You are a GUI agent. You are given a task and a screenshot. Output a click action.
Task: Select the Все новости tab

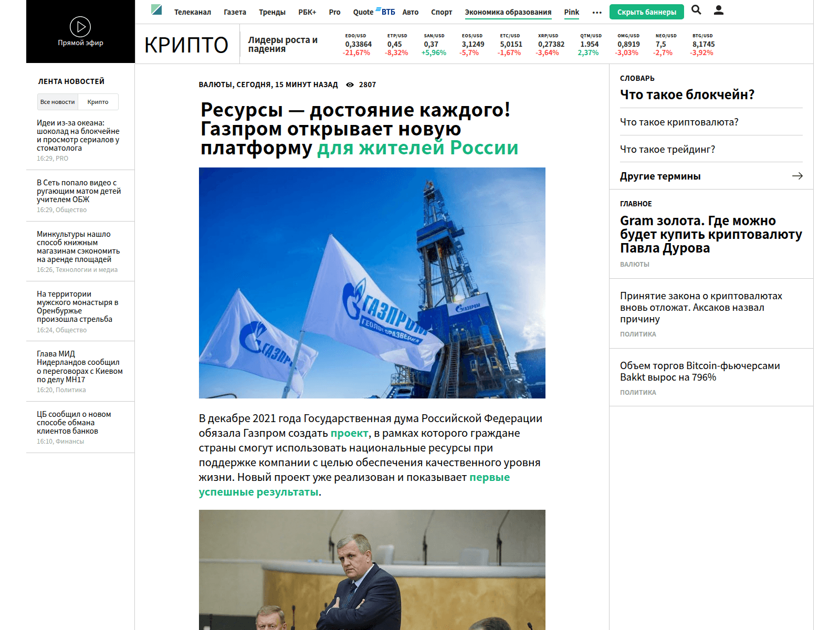(x=58, y=102)
